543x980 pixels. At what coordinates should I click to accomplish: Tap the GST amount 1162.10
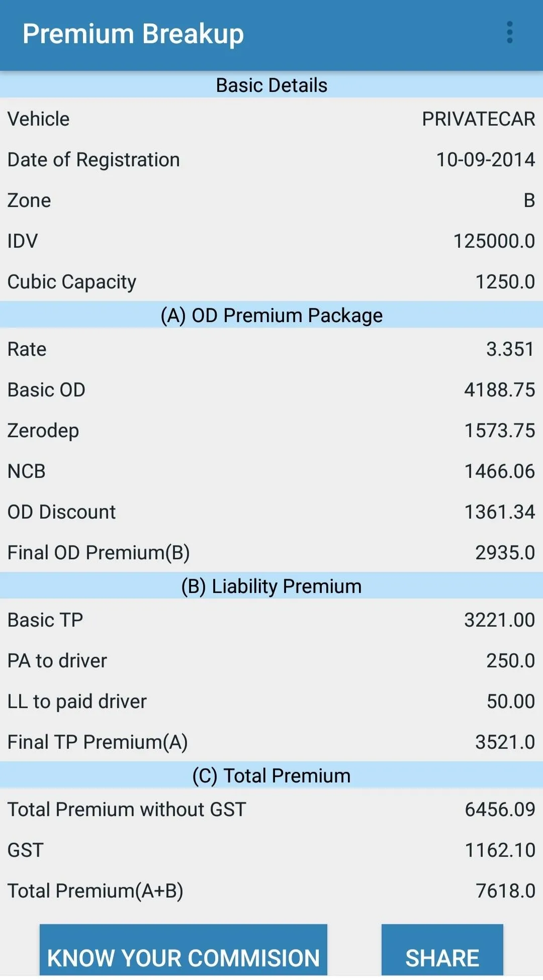(500, 850)
